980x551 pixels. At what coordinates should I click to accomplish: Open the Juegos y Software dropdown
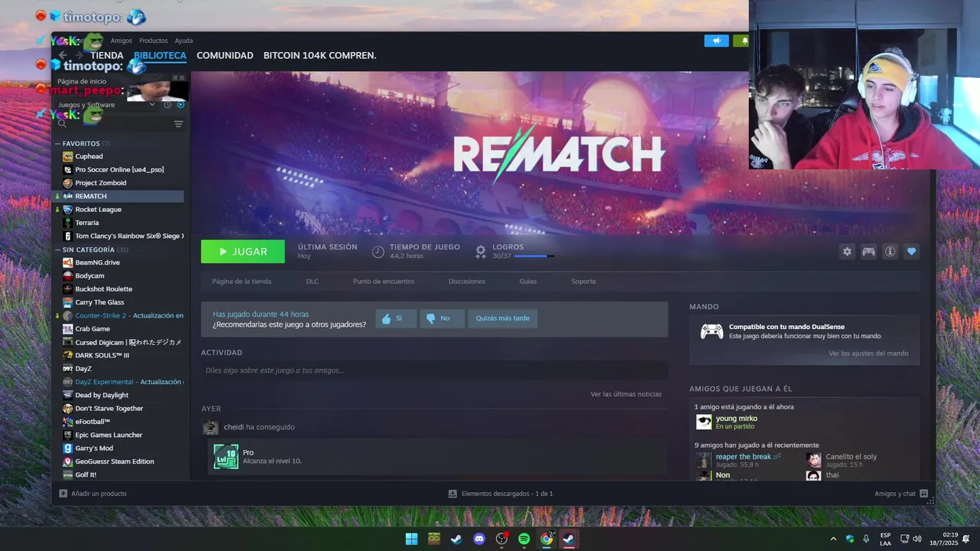(106, 105)
